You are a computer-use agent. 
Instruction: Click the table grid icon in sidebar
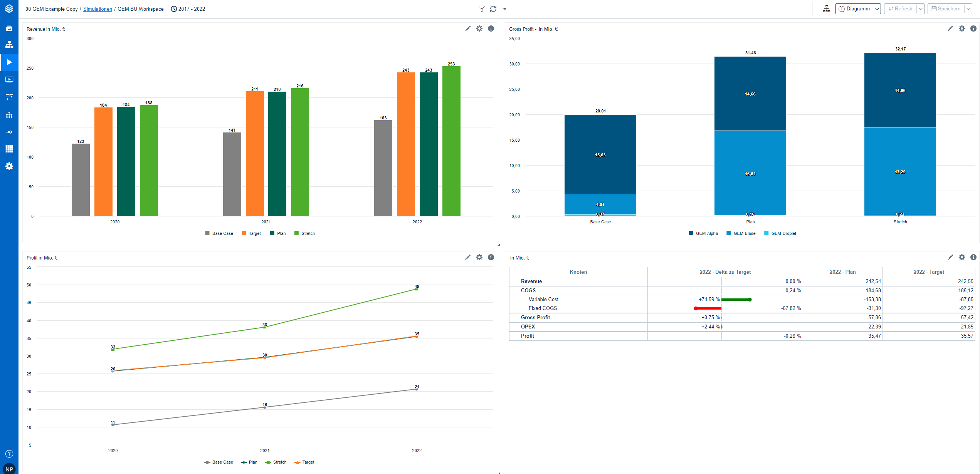coord(9,149)
